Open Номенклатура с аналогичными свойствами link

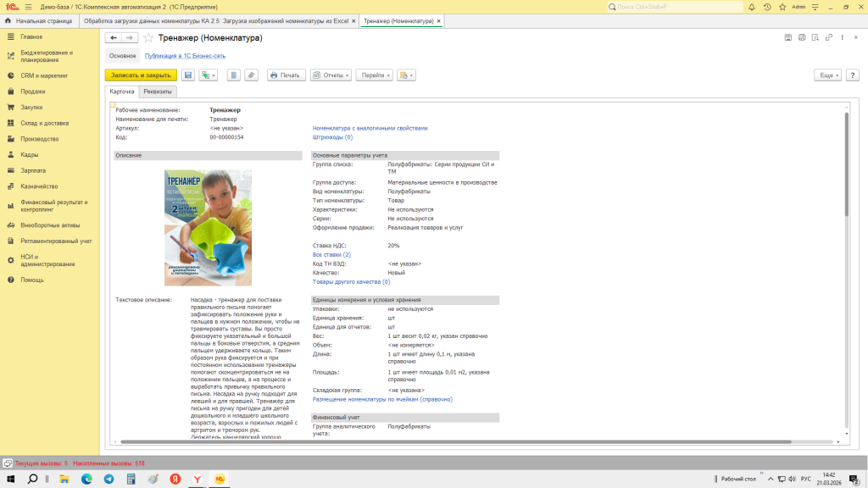(x=370, y=129)
